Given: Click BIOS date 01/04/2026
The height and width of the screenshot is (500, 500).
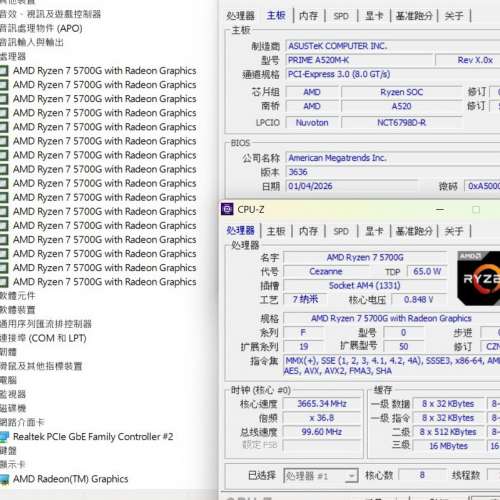Looking at the screenshot, I should click(x=351, y=186).
